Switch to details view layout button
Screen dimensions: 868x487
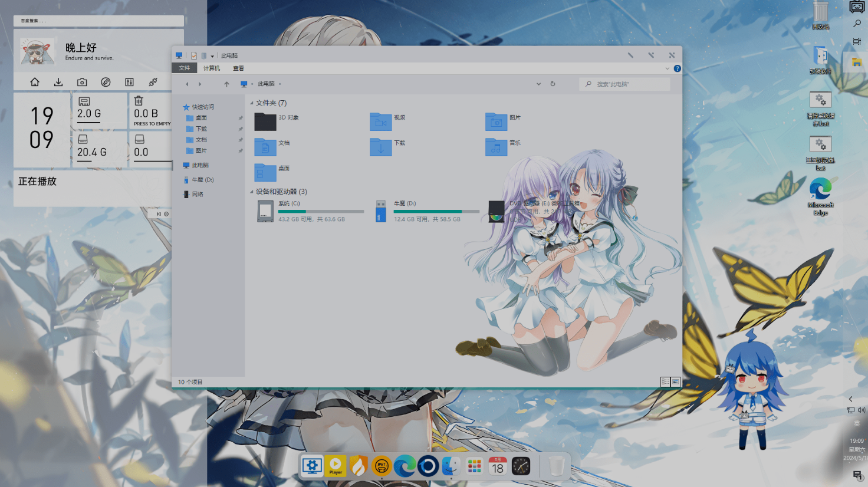click(665, 382)
